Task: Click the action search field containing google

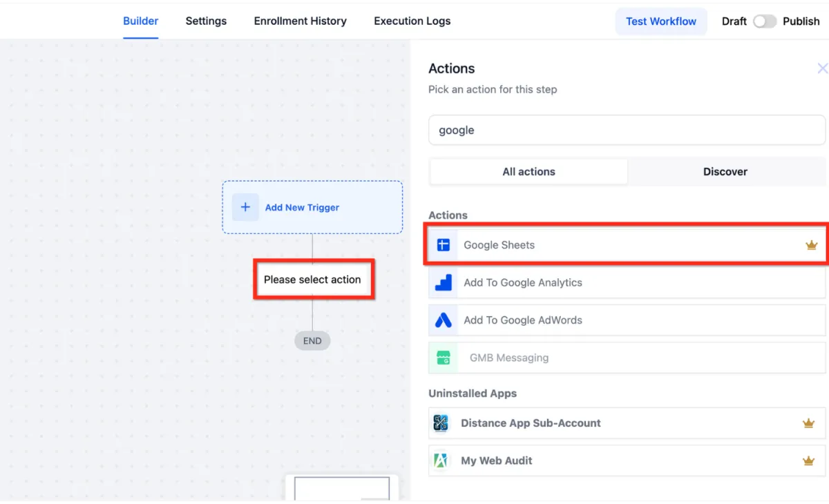Action: click(627, 130)
